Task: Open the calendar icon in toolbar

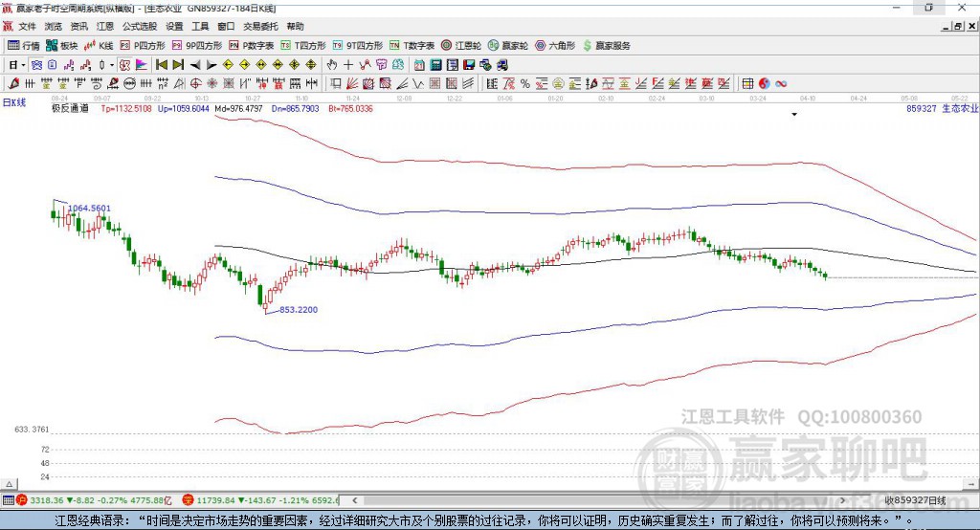Action: (419, 65)
